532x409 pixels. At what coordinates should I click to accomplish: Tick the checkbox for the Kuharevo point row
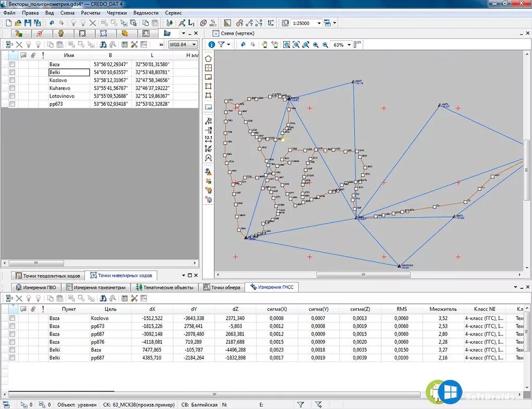tap(12, 88)
